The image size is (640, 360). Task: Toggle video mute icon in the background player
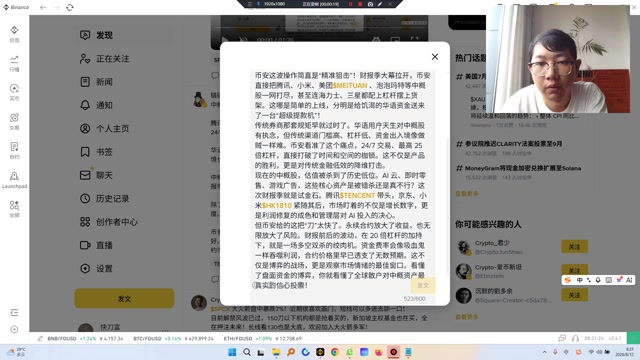(x=243, y=40)
